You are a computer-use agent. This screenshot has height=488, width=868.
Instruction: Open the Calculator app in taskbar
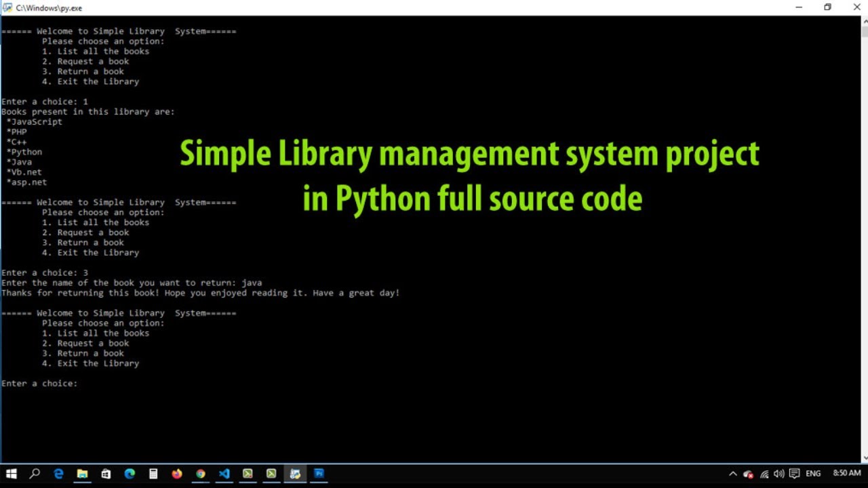[153, 474]
